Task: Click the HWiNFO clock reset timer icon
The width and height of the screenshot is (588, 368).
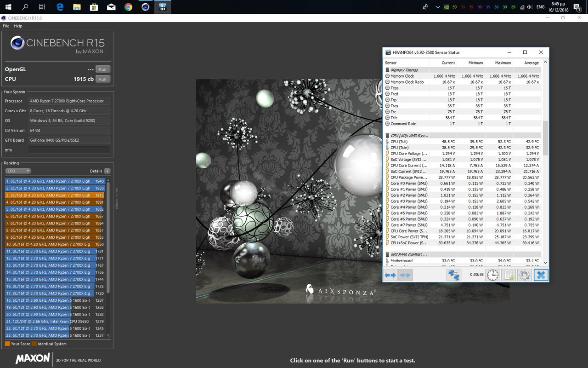Action: click(492, 275)
